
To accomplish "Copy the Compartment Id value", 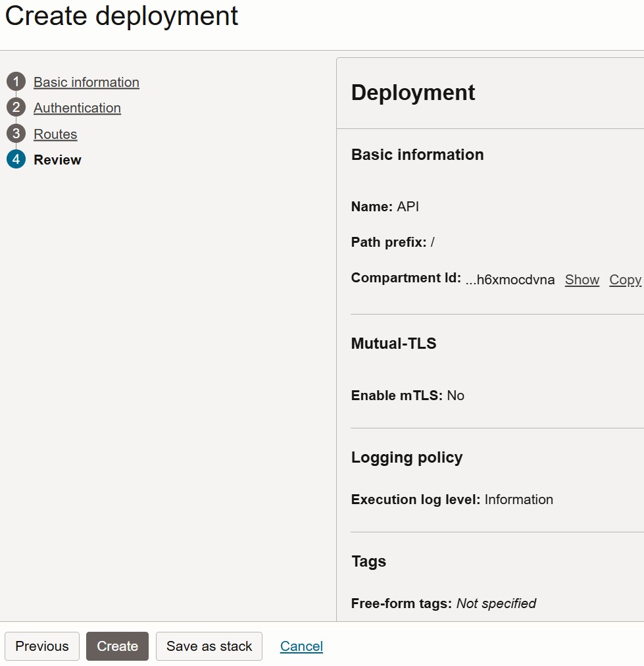I will tap(624, 280).
